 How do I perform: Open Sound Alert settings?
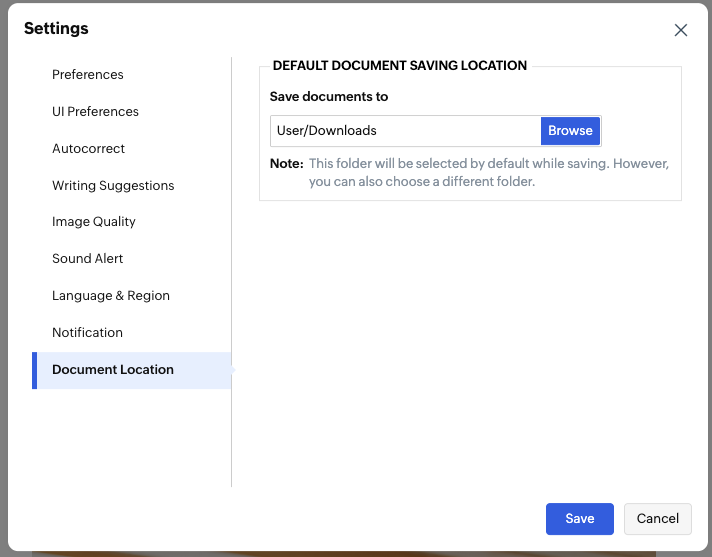(x=87, y=258)
